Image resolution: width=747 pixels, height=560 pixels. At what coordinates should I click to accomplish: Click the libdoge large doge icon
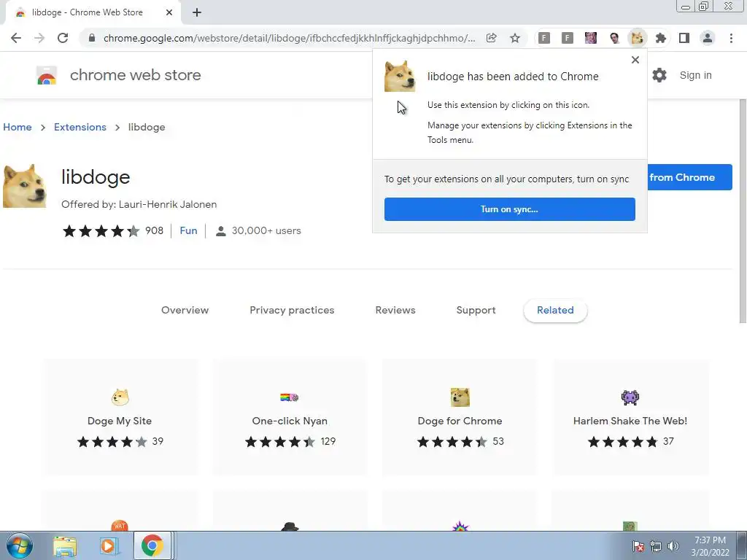point(25,186)
